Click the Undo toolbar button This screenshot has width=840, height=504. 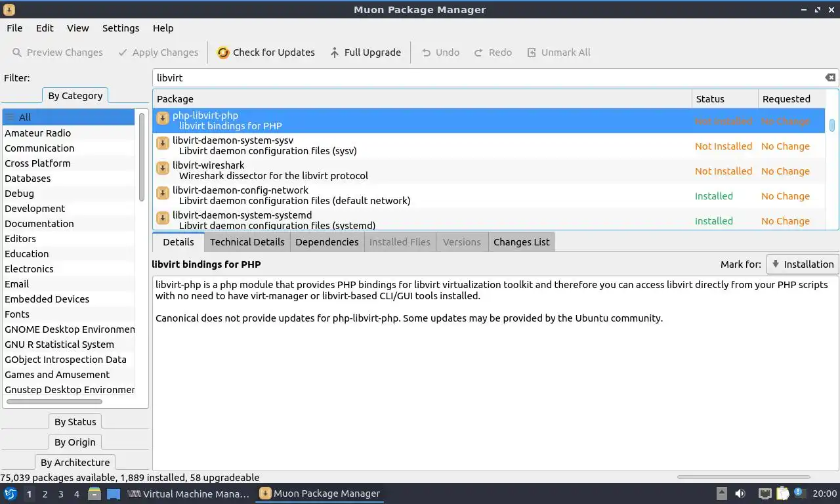click(x=440, y=52)
